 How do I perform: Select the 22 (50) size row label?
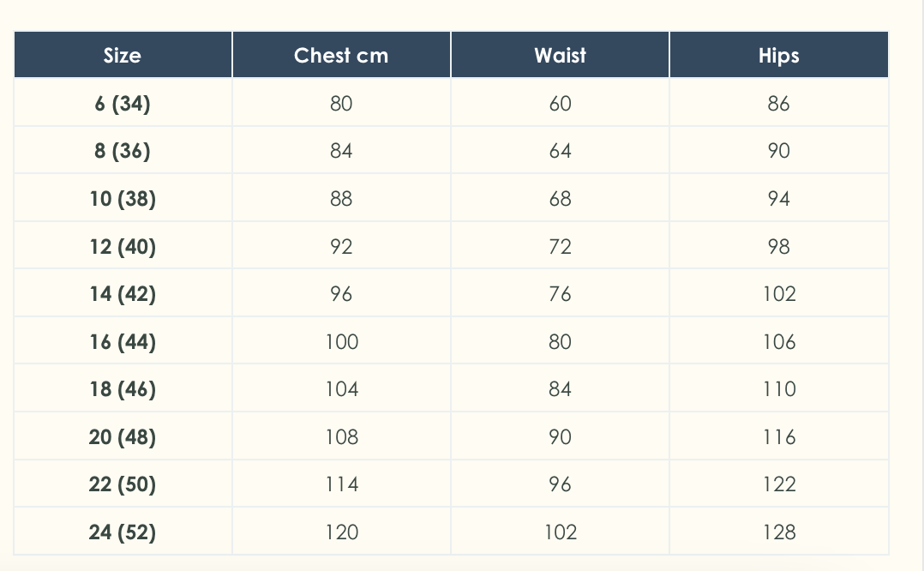[x=123, y=484]
